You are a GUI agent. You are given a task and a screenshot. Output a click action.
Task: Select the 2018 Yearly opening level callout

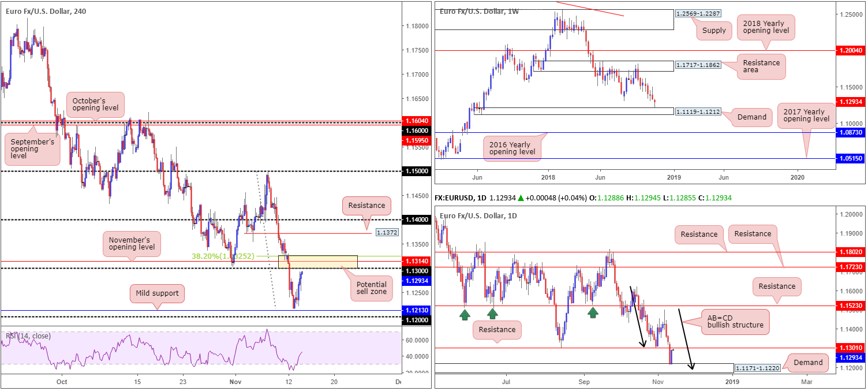(765, 26)
